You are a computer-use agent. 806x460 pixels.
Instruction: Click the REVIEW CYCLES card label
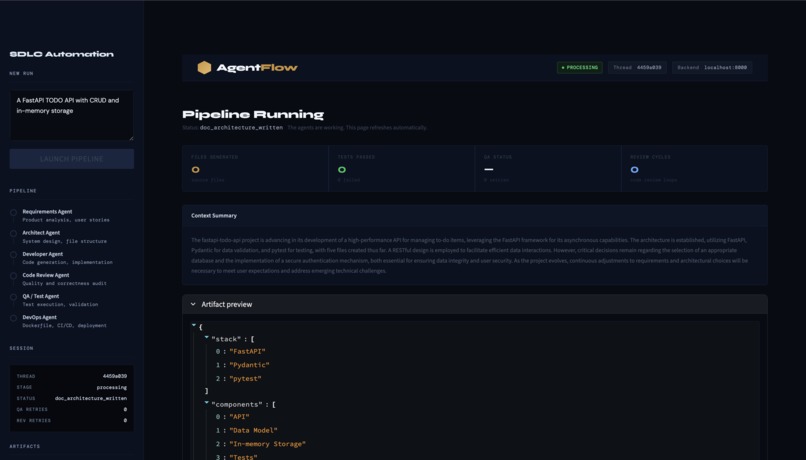pyautogui.click(x=650, y=157)
